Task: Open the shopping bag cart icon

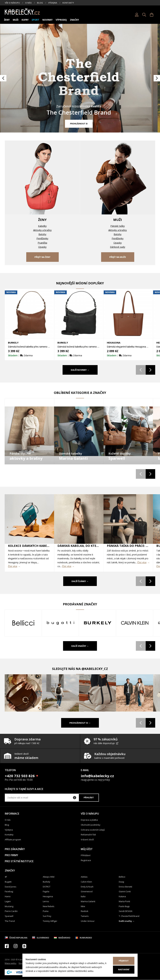Action: 152,15
